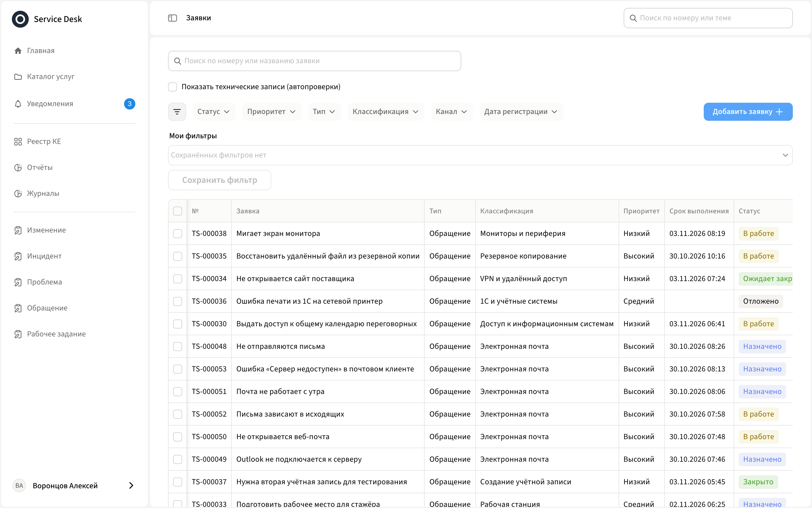The width and height of the screenshot is (812, 508).
Task: Check the row TS-000048 checkbox
Action: (178, 346)
